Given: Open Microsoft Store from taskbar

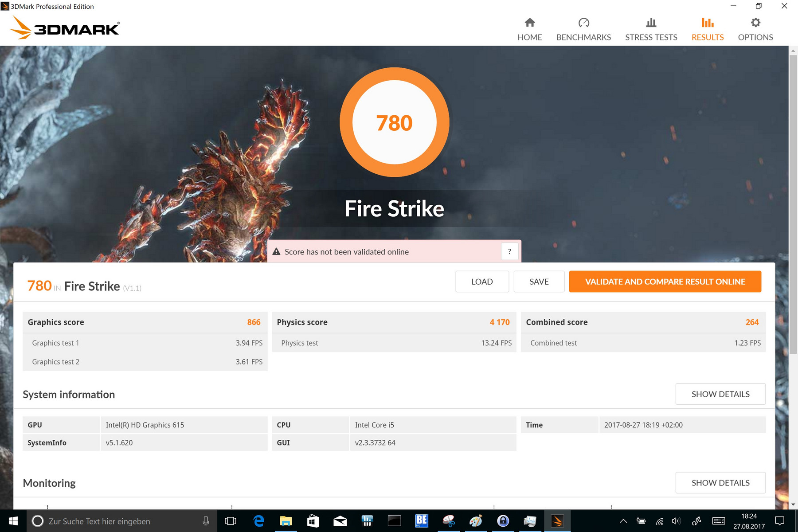Looking at the screenshot, I should pos(313,521).
